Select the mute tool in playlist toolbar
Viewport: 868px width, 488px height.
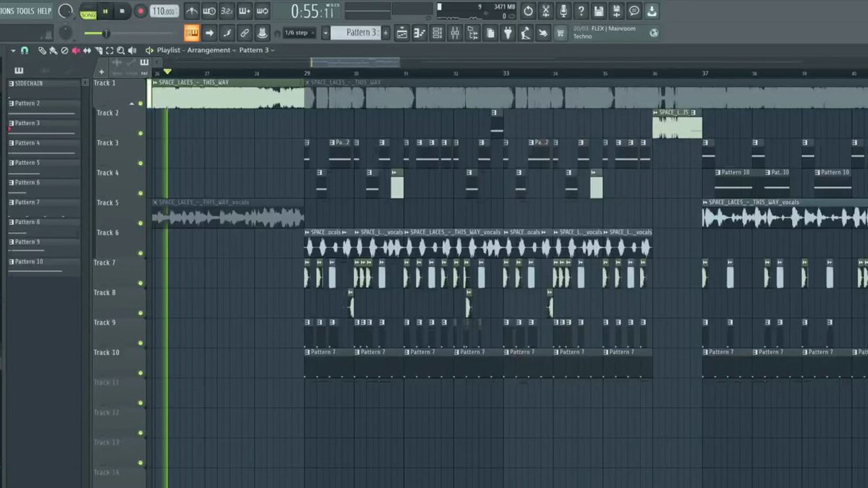click(75, 51)
